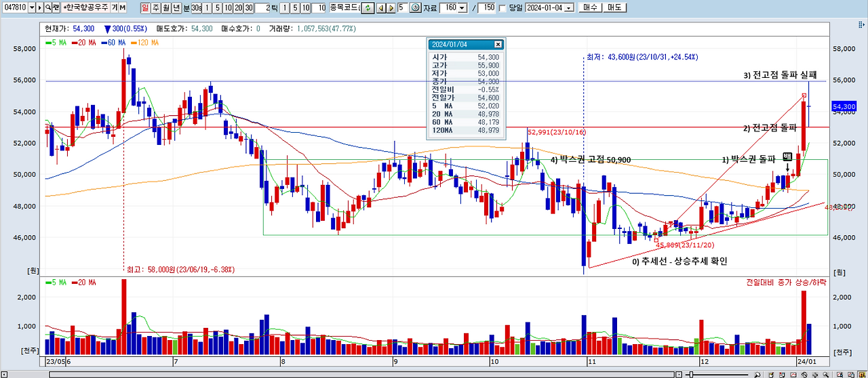The height and width of the screenshot is (378, 868).
Task: Click the 최고: 58,000원 annotation
Action: pyautogui.click(x=180, y=270)
